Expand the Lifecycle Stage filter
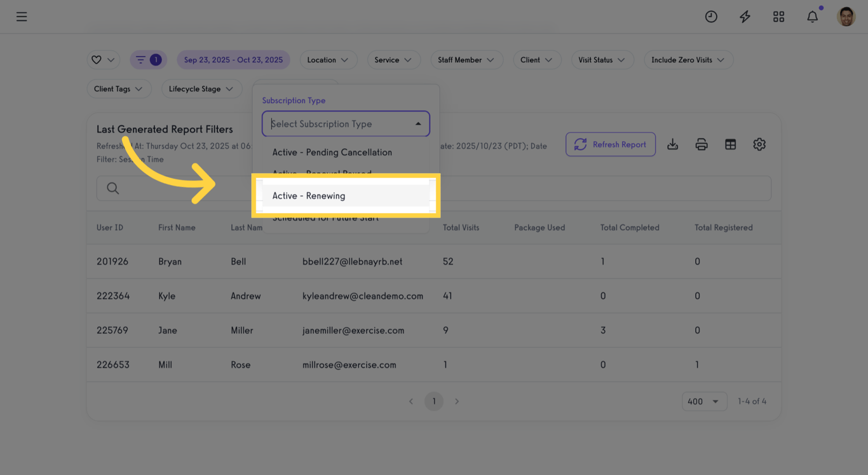The image size is (868, 475). (202, 88)
